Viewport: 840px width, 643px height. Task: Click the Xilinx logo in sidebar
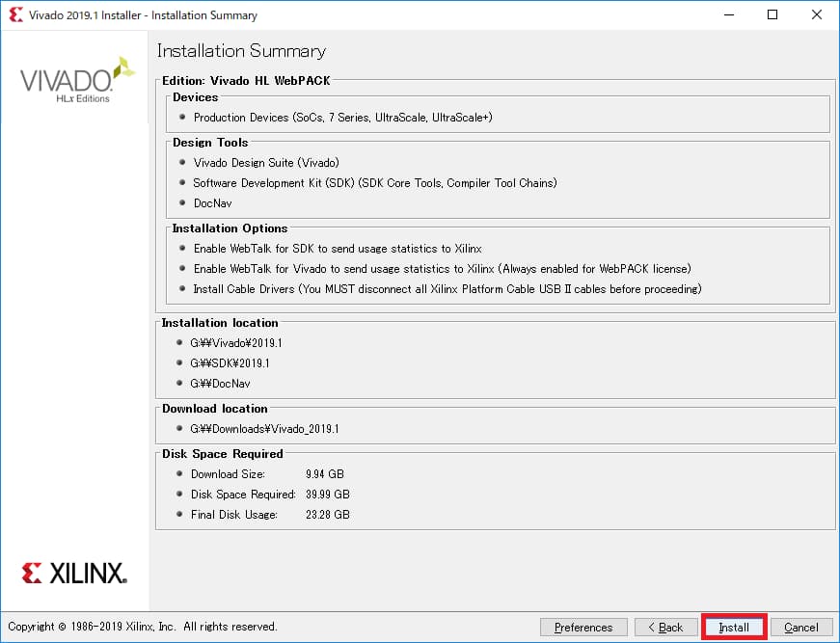point(74,573)
